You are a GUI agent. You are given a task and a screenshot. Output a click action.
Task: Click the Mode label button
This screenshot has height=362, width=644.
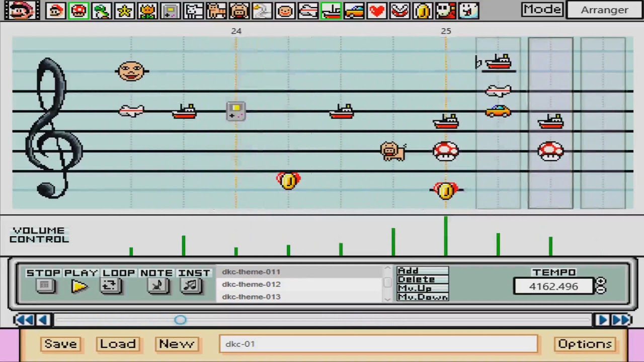coord(542,10)
